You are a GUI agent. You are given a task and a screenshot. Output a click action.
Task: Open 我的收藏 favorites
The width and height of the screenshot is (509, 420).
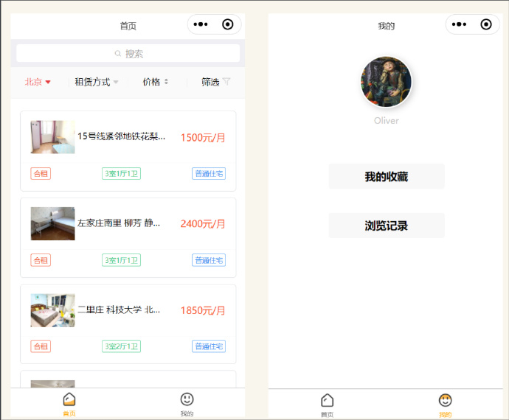[x=387, y=176]
